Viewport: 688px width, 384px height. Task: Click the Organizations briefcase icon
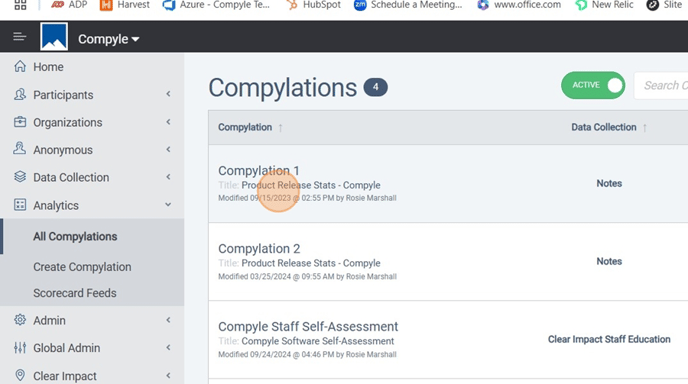point(20,122)
